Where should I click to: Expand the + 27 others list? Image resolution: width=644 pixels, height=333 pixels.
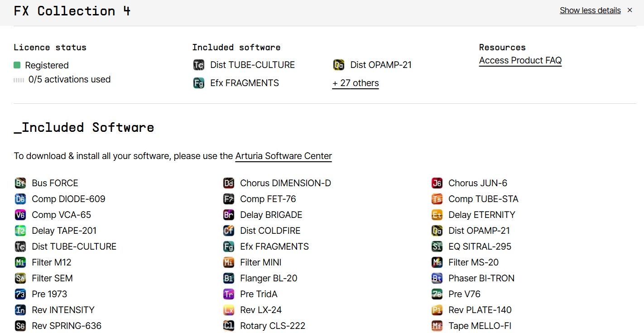pos(356,83)
